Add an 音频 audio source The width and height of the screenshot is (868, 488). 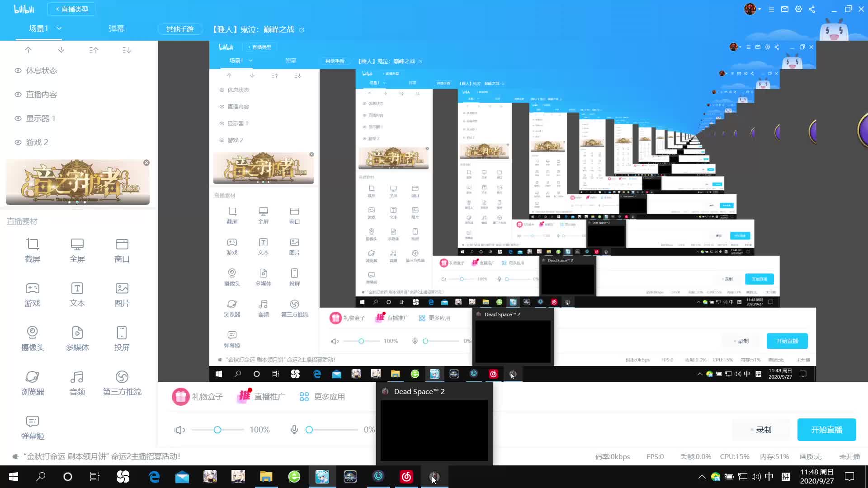point(77,383)
